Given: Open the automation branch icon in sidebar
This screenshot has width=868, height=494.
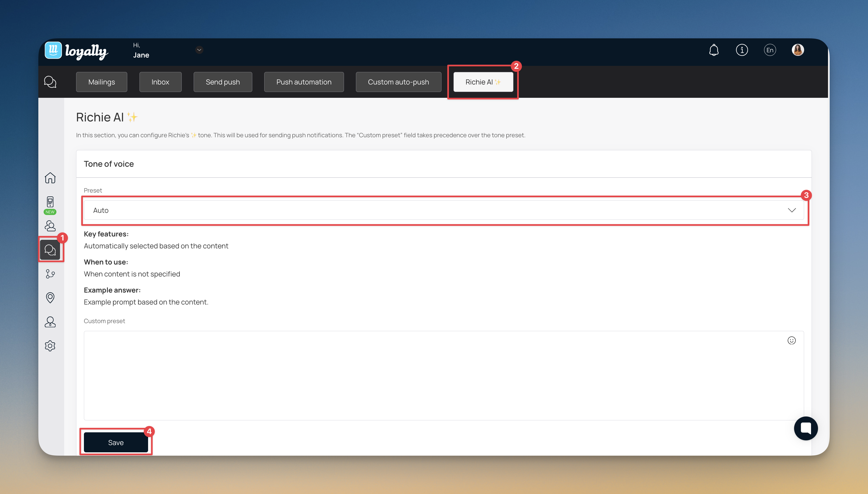Looking at the screenshot, I should click(50, 274).
